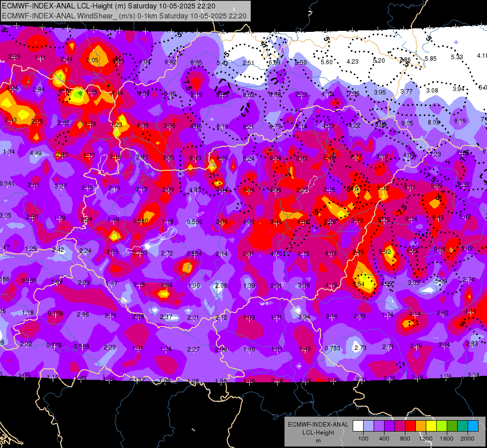
Task: Click the legend label '1200'
Action: tap(426, 439)
